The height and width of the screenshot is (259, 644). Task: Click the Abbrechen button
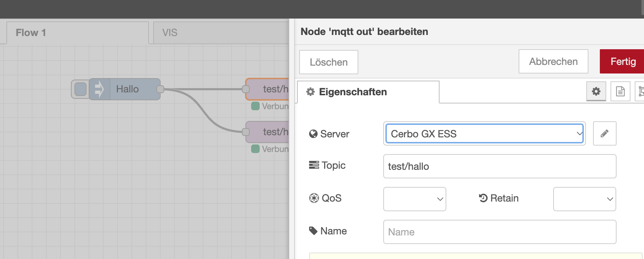[553, 61]
